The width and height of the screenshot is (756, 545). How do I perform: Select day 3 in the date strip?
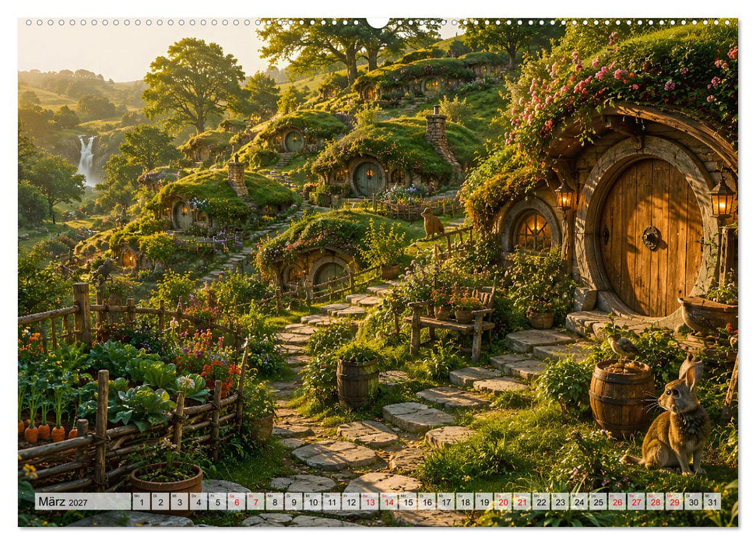pyautogui.click(x=179, y=501)
